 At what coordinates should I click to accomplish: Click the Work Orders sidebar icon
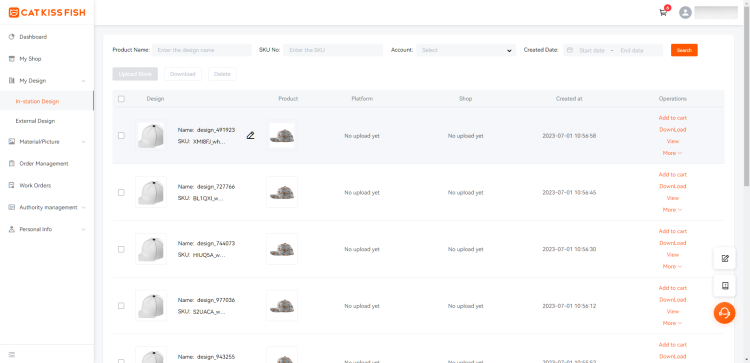click(x=12, y=186)
